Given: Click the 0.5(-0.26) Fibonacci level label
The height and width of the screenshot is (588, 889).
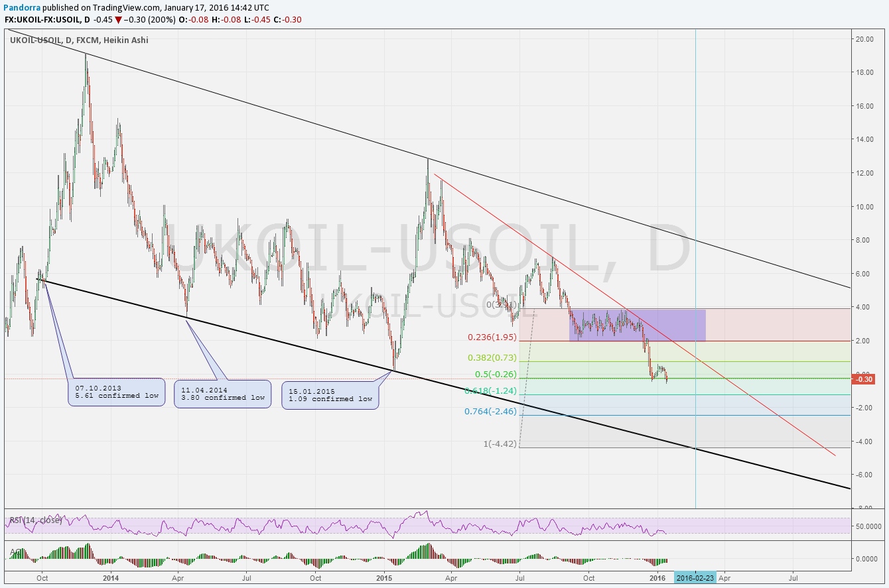Looking at the screenshot, I should click(496, 374).
